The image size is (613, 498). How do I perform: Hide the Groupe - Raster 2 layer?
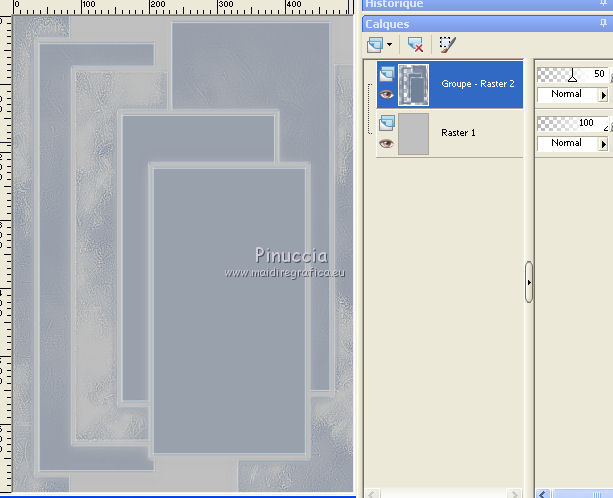pyautogui.click(x=386, y=94)
